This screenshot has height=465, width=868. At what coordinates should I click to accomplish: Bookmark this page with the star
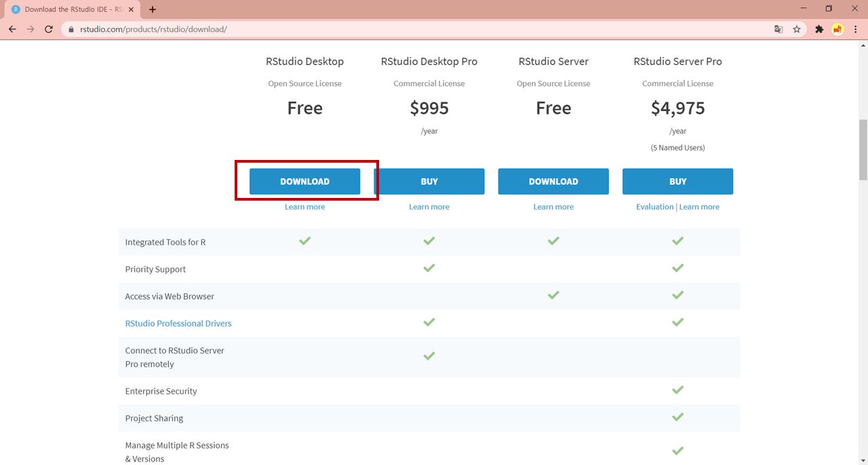pos(797,29)
